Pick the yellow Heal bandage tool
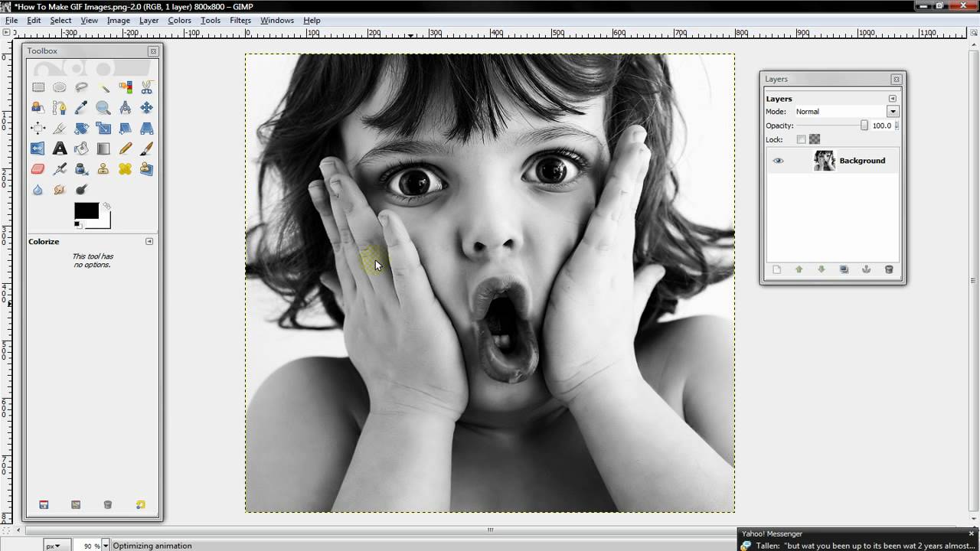980x551 pixels. point(125,169)
